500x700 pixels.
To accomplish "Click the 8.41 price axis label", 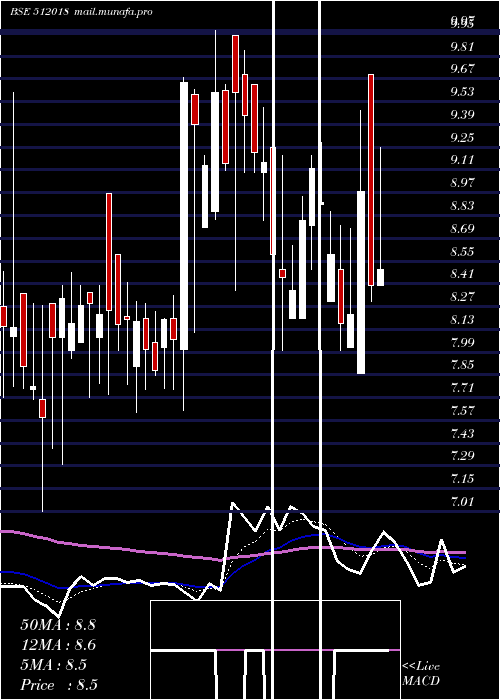I will coord(462,273).
